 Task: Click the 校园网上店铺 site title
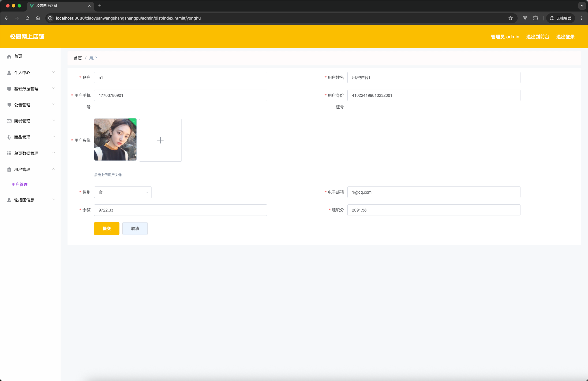pyautogui.click(x=27, y=37)
